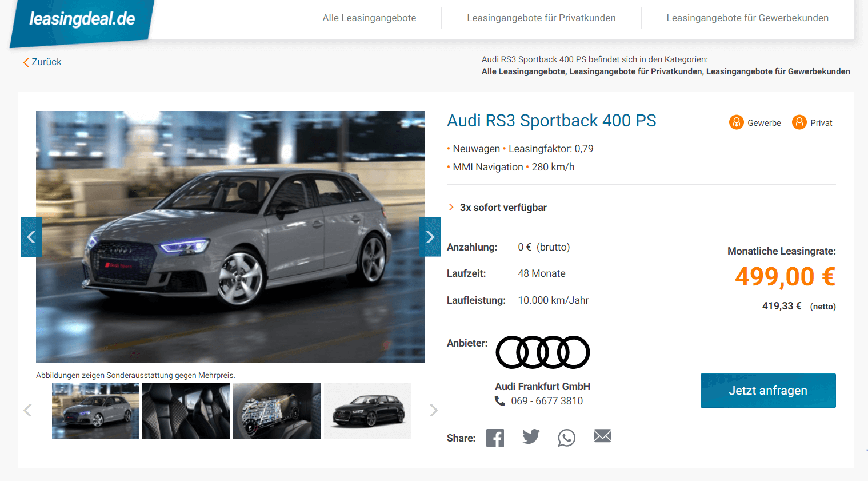Click phone number 069 - 6677 3810
Viewport: 868px width, 481px height.
point(547,401)
